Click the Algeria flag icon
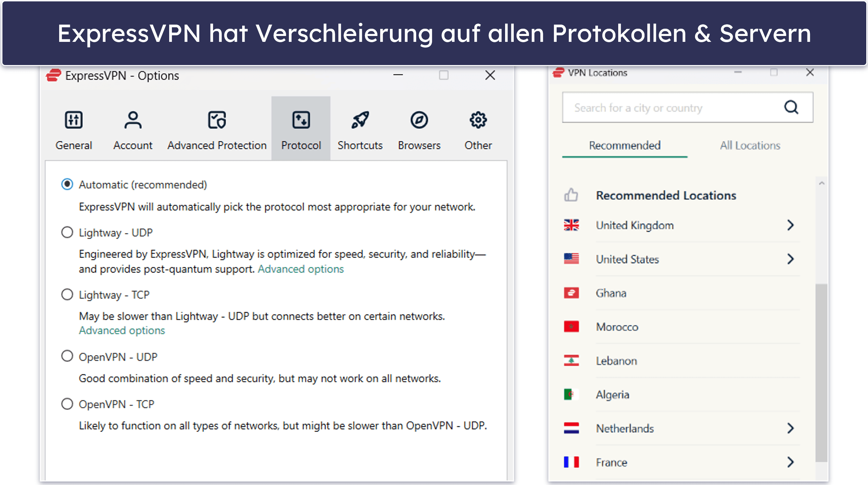This screenshot has width=868, height=485. pos(571,394)
